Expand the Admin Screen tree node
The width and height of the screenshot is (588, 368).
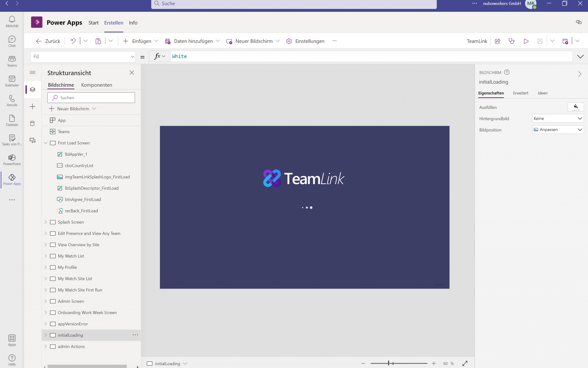(x=46, y=301)
